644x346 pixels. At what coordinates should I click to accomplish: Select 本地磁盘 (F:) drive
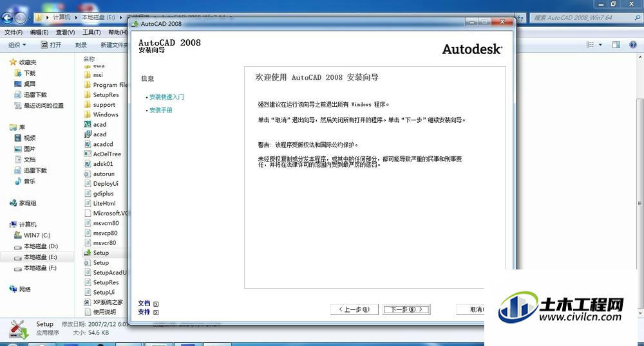click(36, 268)
